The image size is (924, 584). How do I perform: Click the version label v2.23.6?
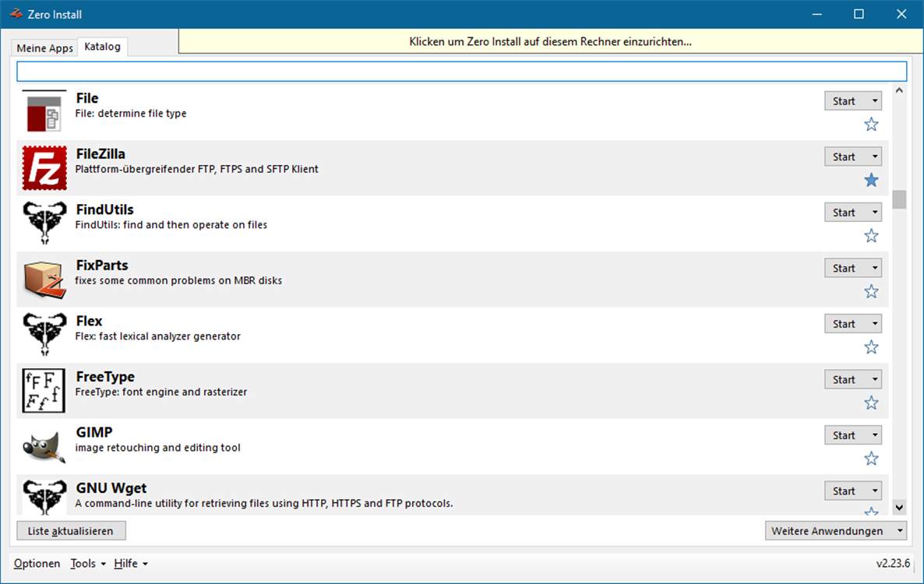tap(893, 564)
